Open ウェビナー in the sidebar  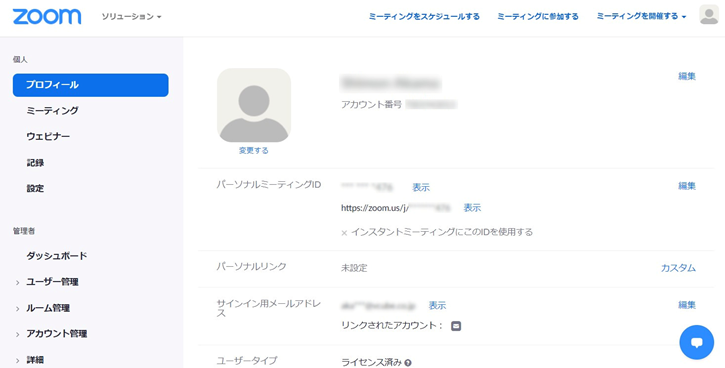pyautogui.click(x=48, y=136)
